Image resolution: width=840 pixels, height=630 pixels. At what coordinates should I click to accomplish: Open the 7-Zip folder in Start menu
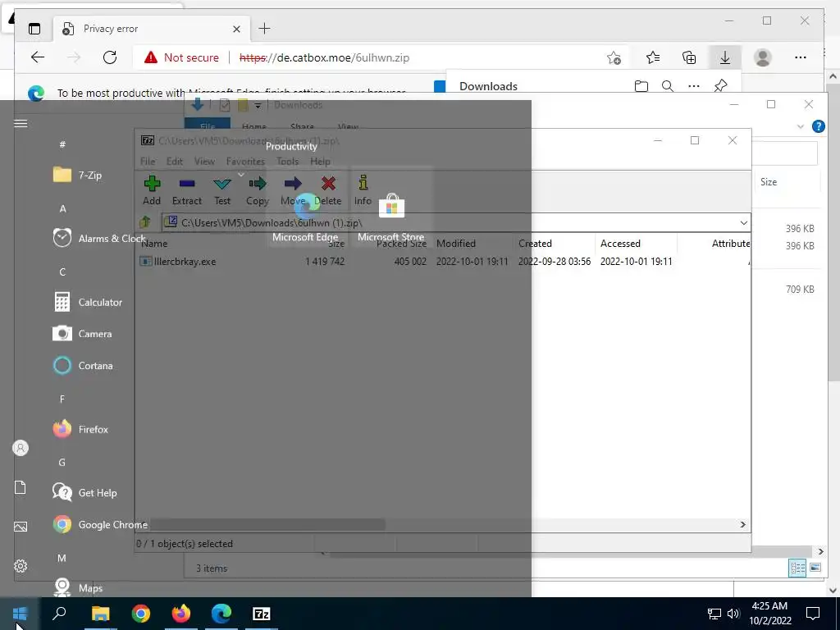pyautogui.click(x=78, y=176)
